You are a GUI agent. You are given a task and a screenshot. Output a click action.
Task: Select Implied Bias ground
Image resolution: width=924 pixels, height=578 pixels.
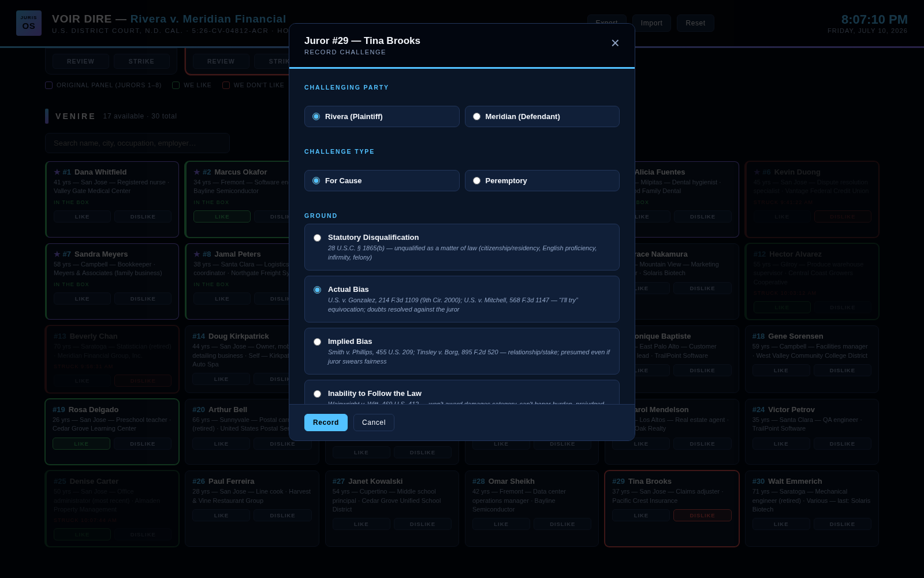pos(462,351)
